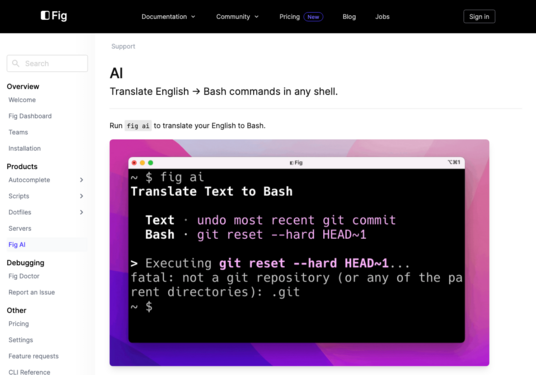The image size is (536, 375).
Task: Open Fig Doctor in sidebar
Action: coord(24,276)
